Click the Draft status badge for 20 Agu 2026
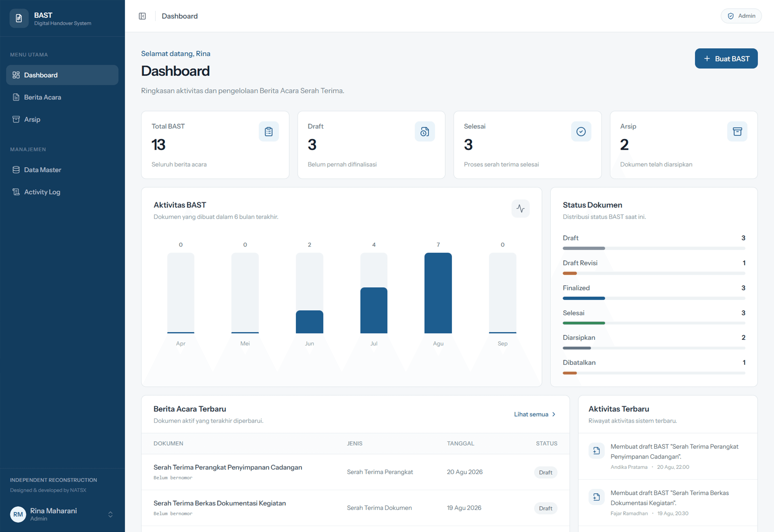Image resolution: width=774 pixels, height=532 pixels. (545, 472)
